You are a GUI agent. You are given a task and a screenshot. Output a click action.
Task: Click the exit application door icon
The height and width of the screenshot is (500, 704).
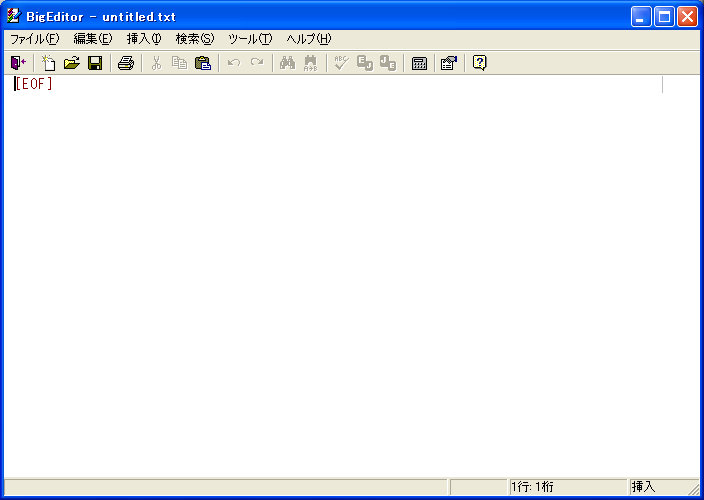(18, 63)
